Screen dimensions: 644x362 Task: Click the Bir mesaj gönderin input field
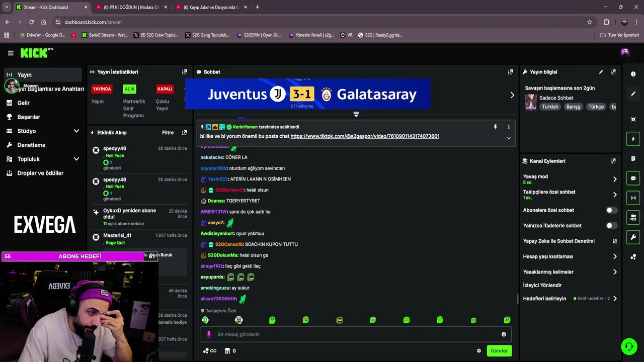click(356, 334)
